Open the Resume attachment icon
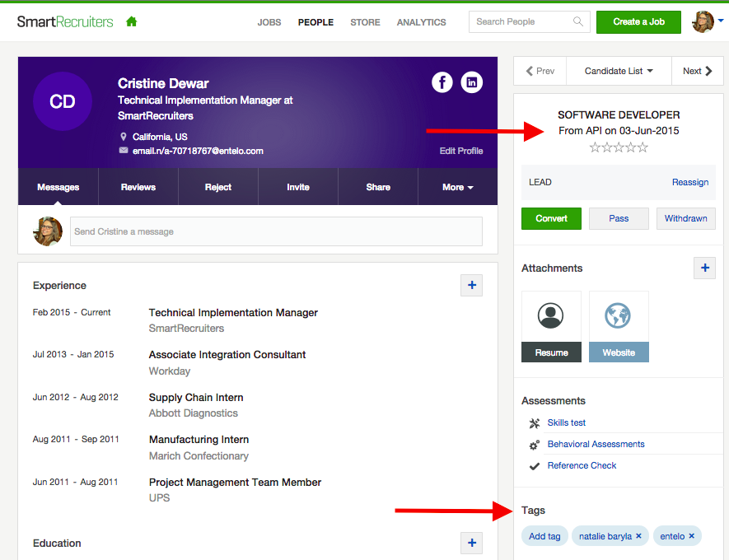The height and width of the screenshot is (560, 729). pyautogui.click(x=551, y=316)
